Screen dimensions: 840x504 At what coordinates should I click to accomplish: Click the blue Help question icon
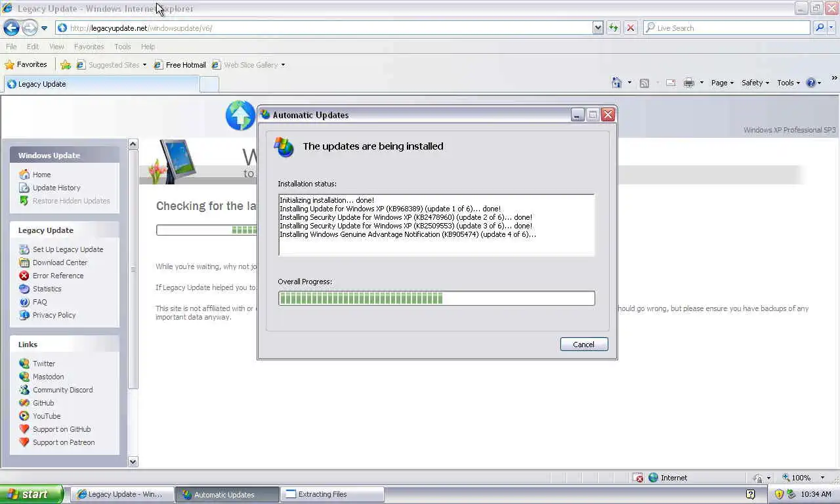click(811, 83)
